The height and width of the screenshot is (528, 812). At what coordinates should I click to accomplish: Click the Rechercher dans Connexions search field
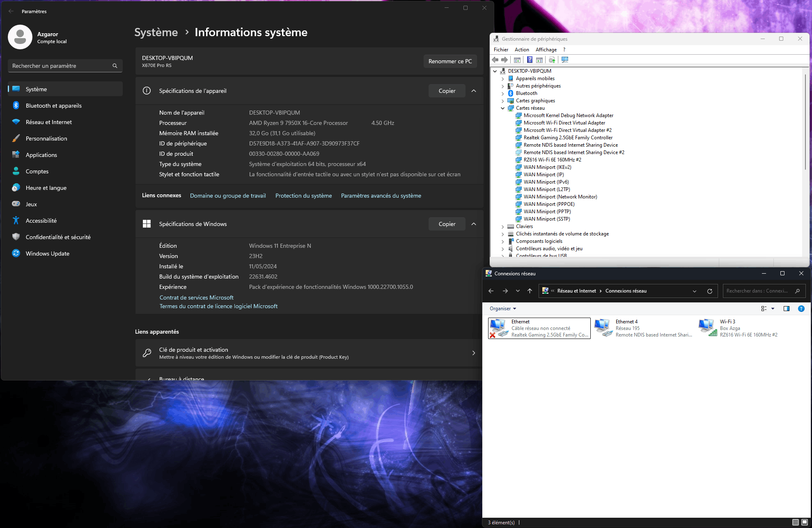(764, 291)
